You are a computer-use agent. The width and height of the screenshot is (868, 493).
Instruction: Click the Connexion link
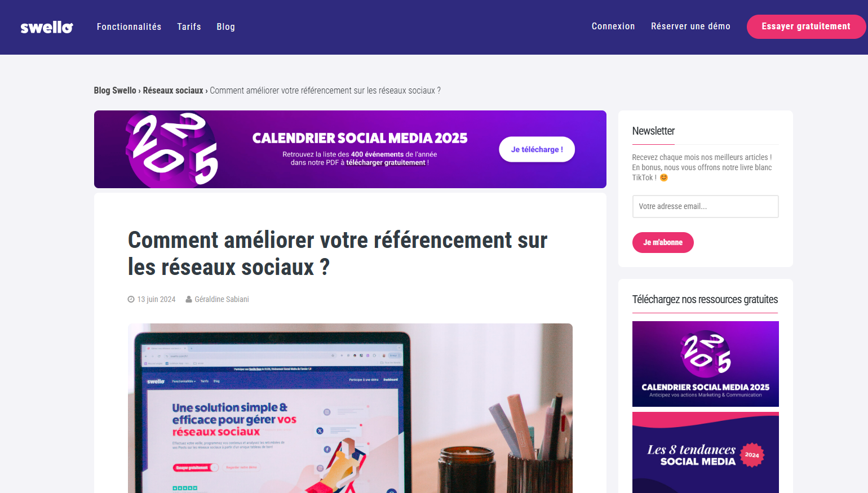coord(613,26)
